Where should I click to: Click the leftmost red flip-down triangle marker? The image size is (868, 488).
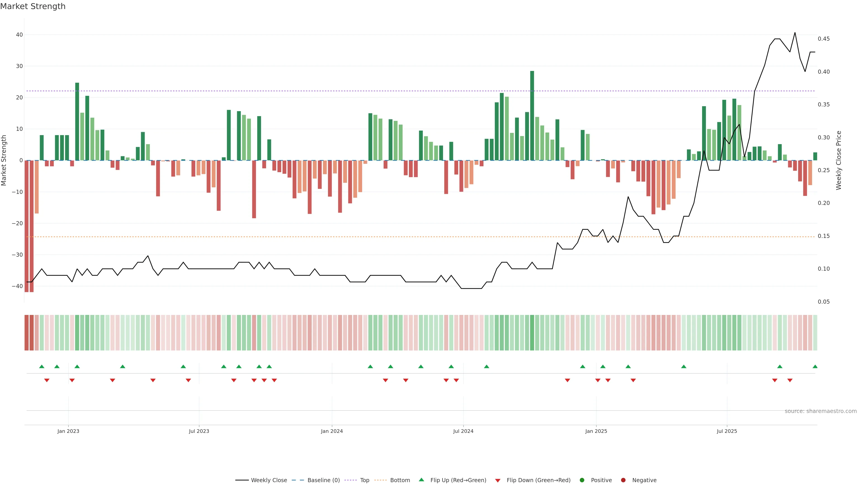[x=47, y=380]
